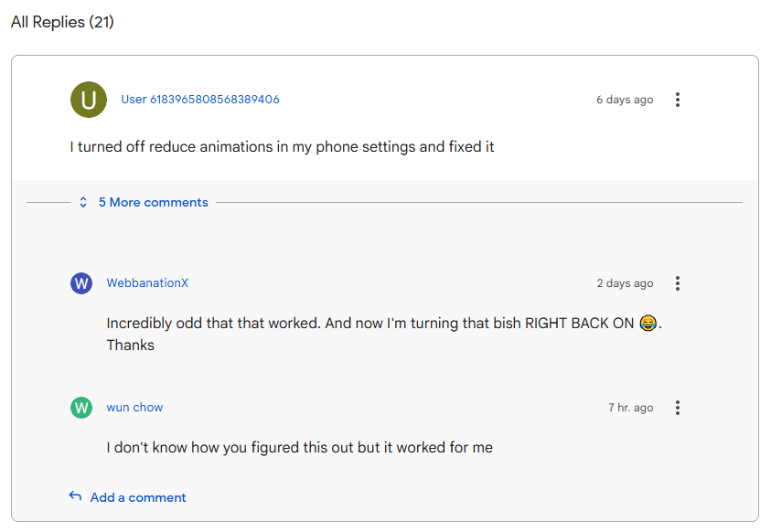This screenshot has height=532, width=771.
Task: Click the reduce animations reply text
Action: (282, 146)
